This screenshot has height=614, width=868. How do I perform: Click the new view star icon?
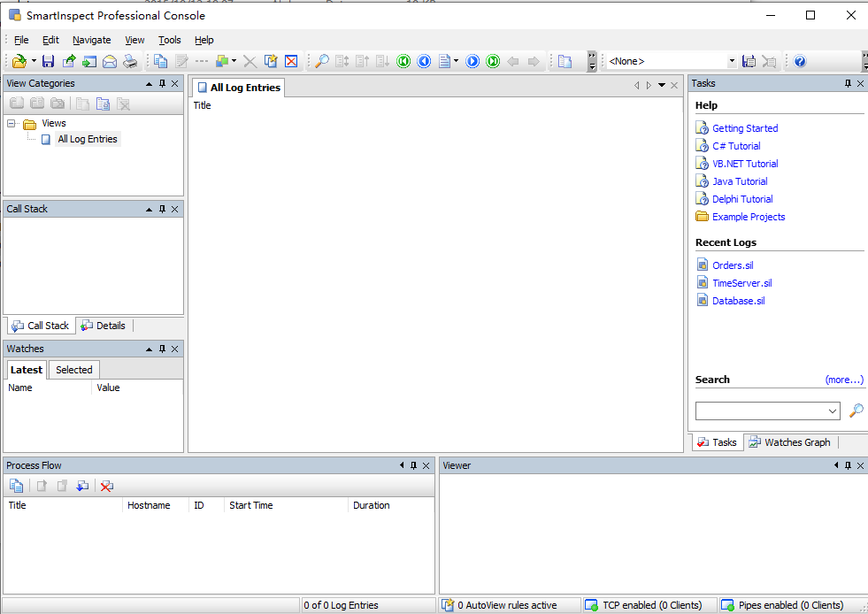271,61
